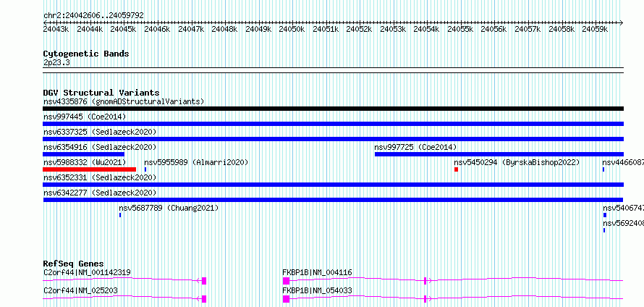Click the red nsv5988332 variant bar
This screenshot has width=644, height=307.
tap(89, 169)
